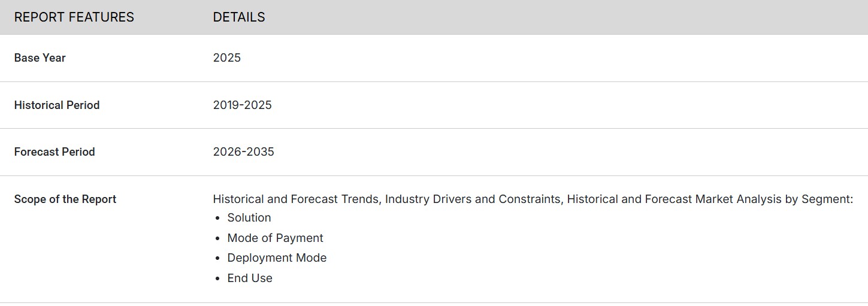Screen dimensions: 868x306
Task: Click the Mode of Payment segment item
Action: (275, 238)
